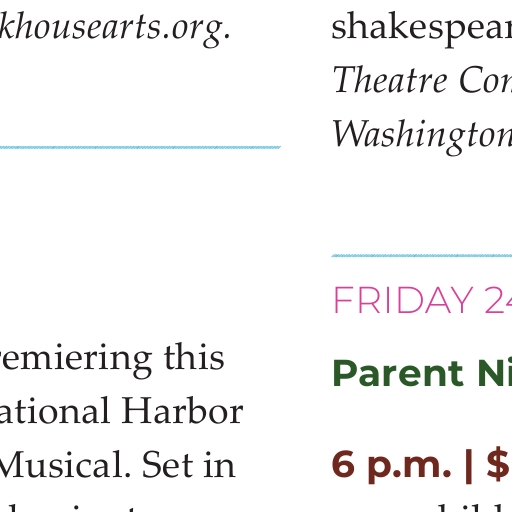Click the blue divider line under khousearts.org
Viewport: 512px width, 512px height.
pos(140,147)
